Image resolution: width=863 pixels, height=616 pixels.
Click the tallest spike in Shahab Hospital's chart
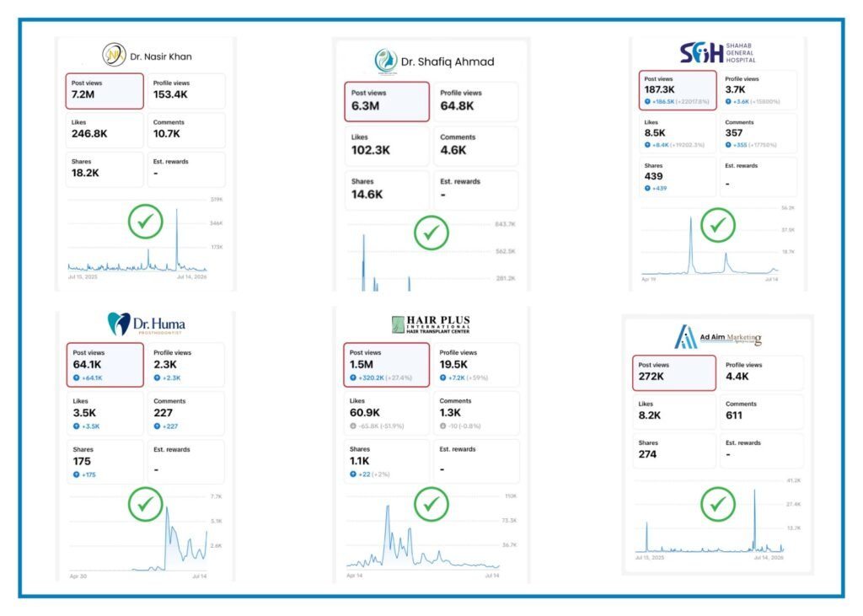tap(691, 244)
